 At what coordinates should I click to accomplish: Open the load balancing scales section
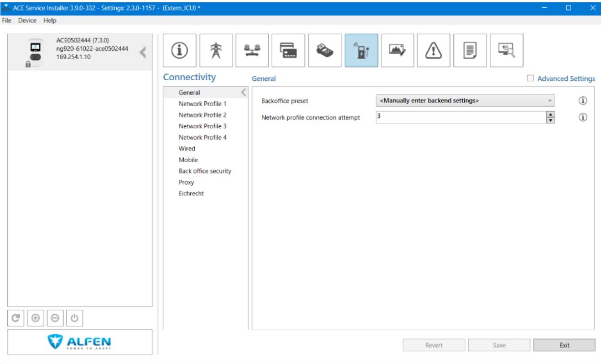click(252, 50)
